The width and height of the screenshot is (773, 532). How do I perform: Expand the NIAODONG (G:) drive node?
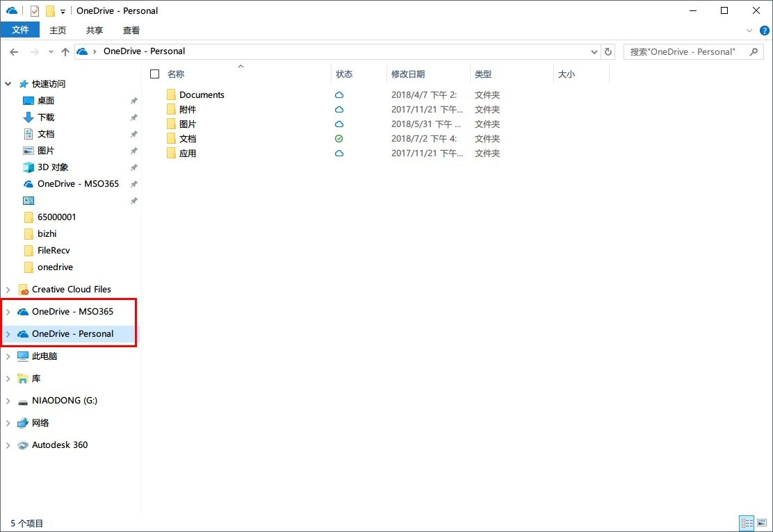pos(8,401)
